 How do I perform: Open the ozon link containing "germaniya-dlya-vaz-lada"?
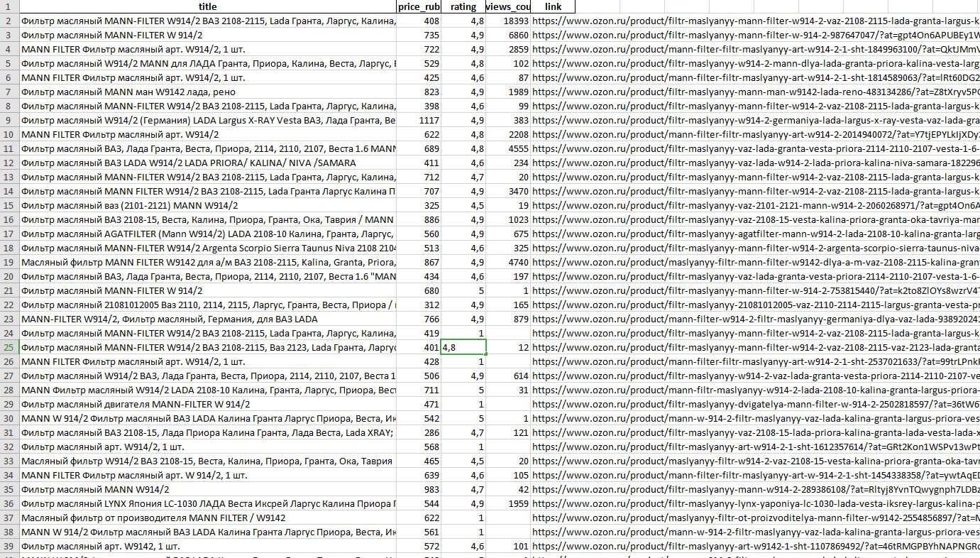[756, 319]
